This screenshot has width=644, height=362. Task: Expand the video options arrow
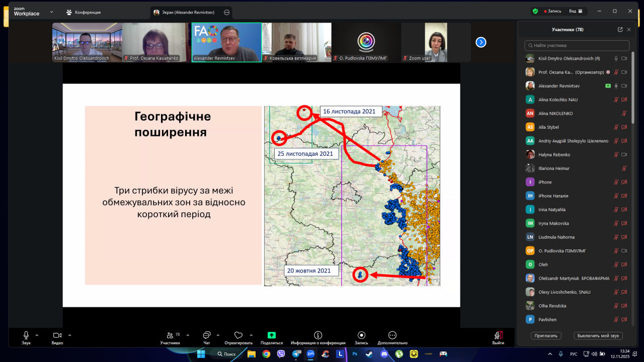coord(69,335)
